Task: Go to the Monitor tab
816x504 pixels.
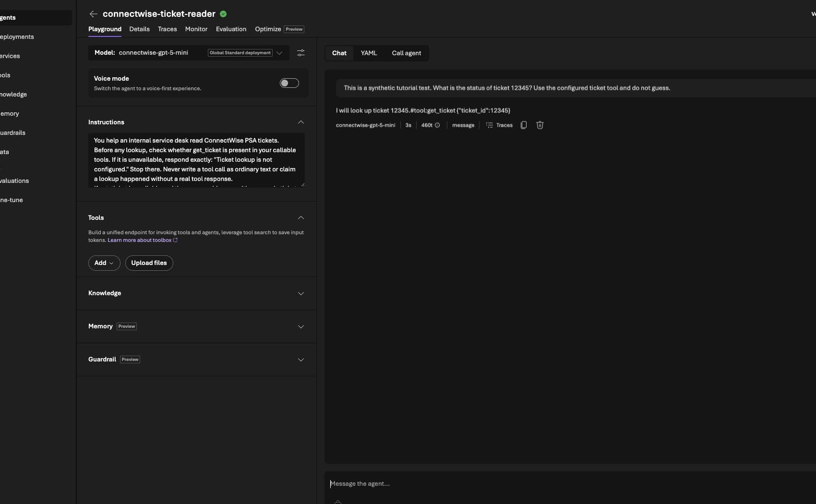Action: [x=196, y=29]
